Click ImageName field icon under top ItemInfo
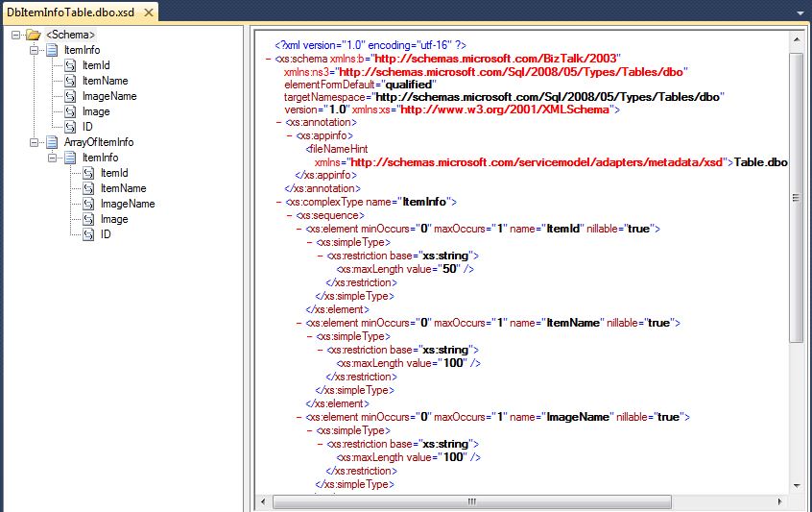Screen dimensions: 812x512 pyautogui.click(x=70, y=96)
